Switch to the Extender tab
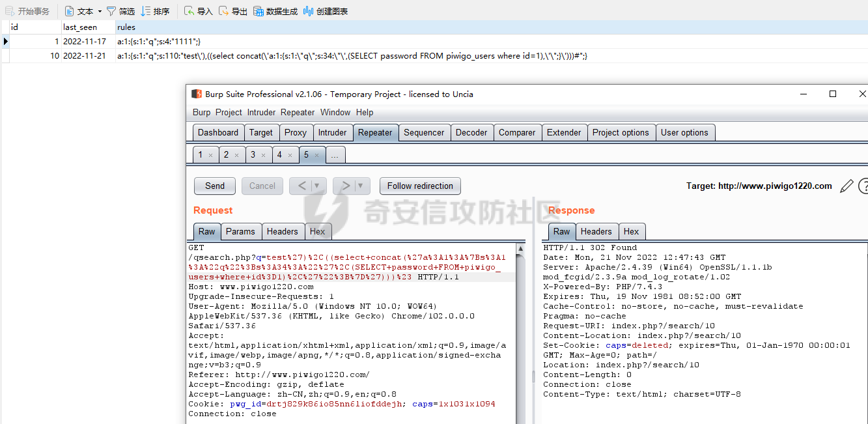This screenshot has height=424, width=868. tap(564, 132)
